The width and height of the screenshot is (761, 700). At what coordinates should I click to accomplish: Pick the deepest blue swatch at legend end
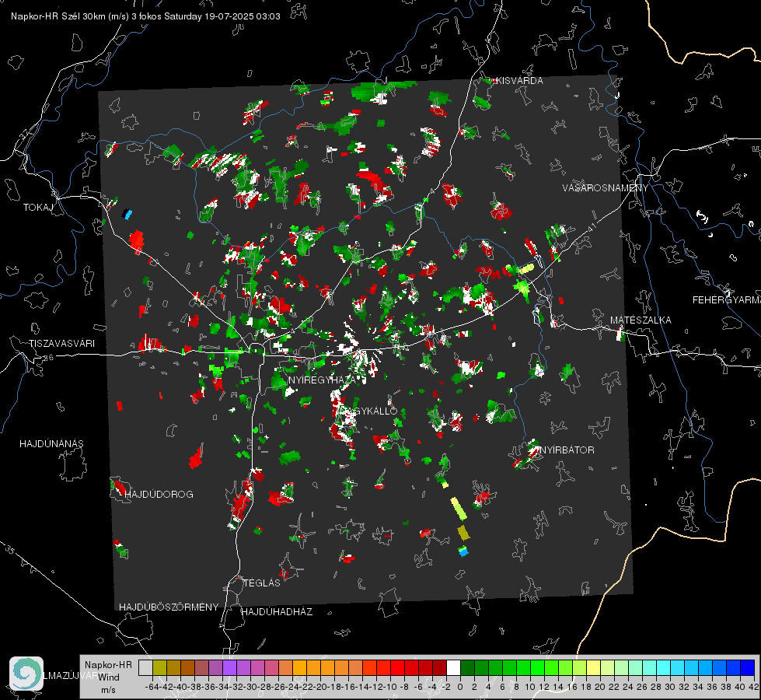[748, 667]
